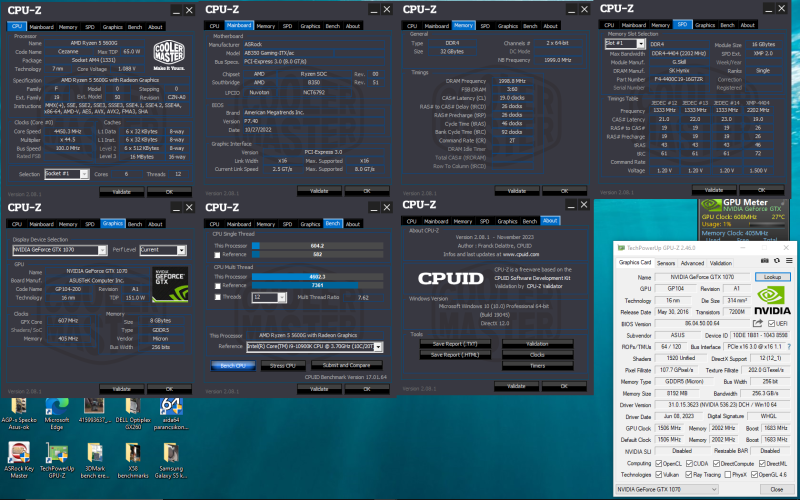The height and width of the screenshot is (500, 800).
Task: Click the Lookup button in GPU-Z
Action: click(773, 277)
